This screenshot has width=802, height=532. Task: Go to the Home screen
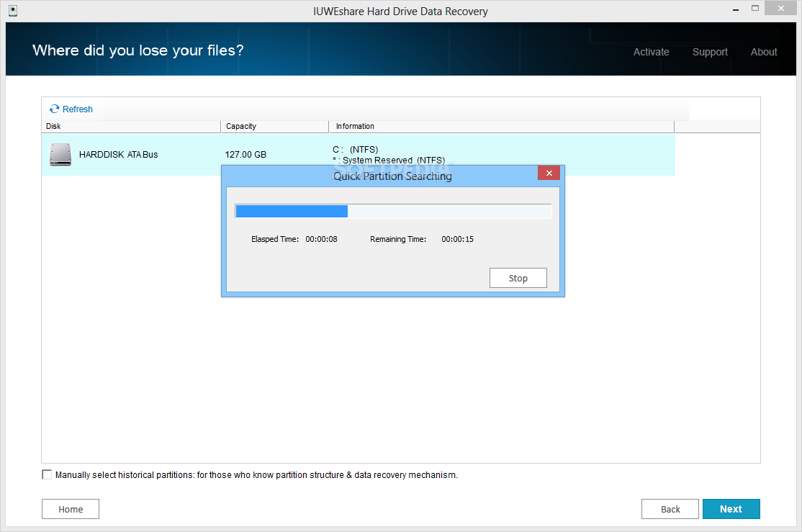coord(71,509)
